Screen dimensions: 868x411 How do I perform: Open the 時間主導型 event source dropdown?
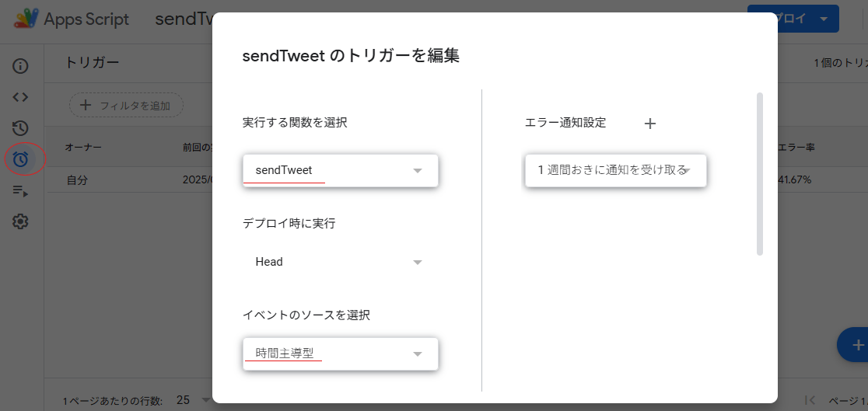pyautogui.click(x=341, y=354)
